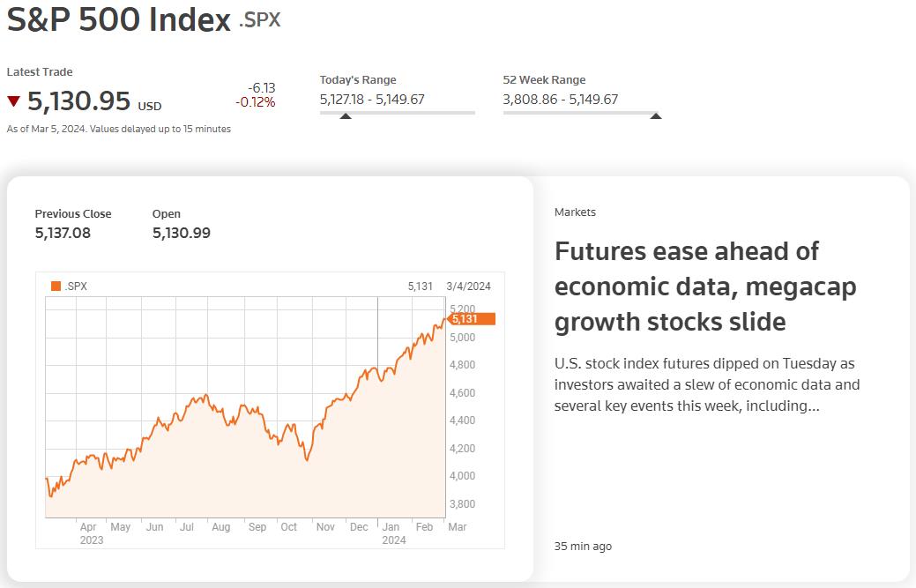Viewport: 916px width, 588px height.
Task: Click the orange 5,131 price flag on chart
Action: click(471, 319)
